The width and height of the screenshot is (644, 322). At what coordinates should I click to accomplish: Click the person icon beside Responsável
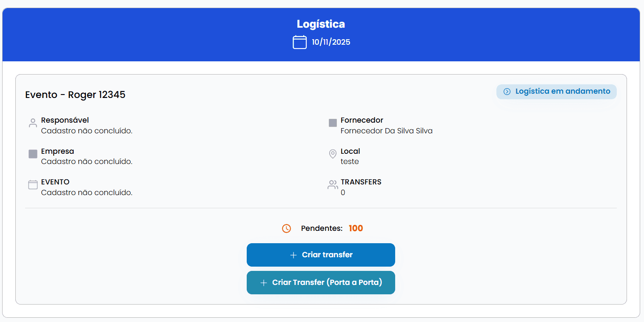click(x=33, y=123)
